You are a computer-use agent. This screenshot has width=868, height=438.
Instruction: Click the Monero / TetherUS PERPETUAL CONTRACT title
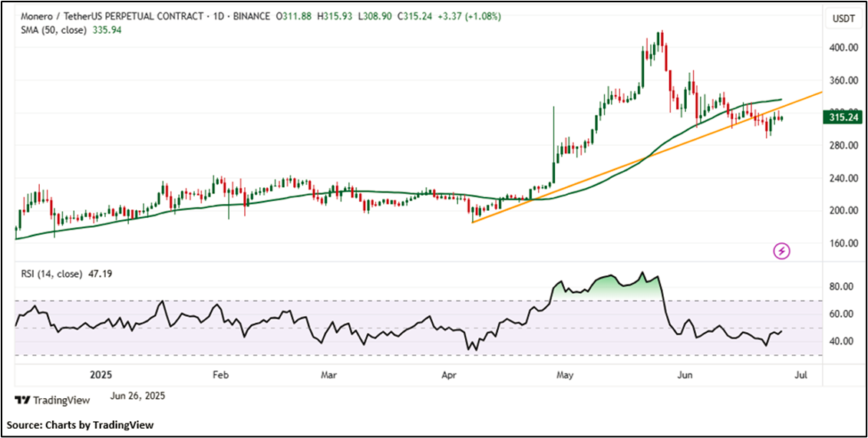pos(111,17)
